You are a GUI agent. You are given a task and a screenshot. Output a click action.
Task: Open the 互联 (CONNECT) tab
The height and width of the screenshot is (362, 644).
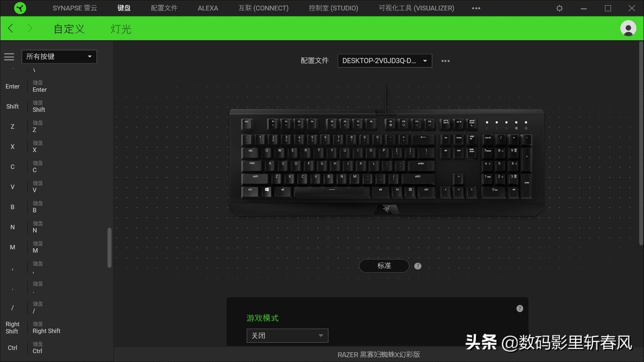click(x=264, y=8)
